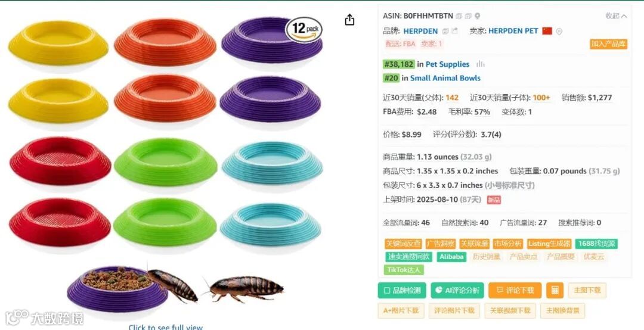Open the HERPDEN PET seller link
This screenshot has height=330, width=644.
click(513, 31)
